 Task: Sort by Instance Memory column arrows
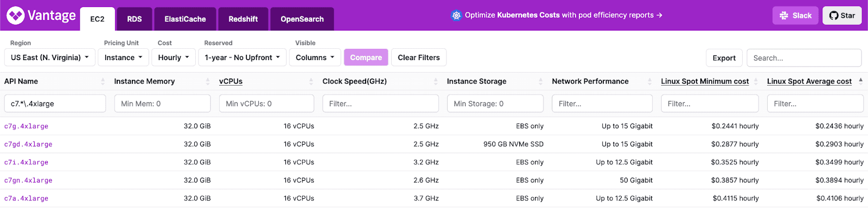pos(208,81)
